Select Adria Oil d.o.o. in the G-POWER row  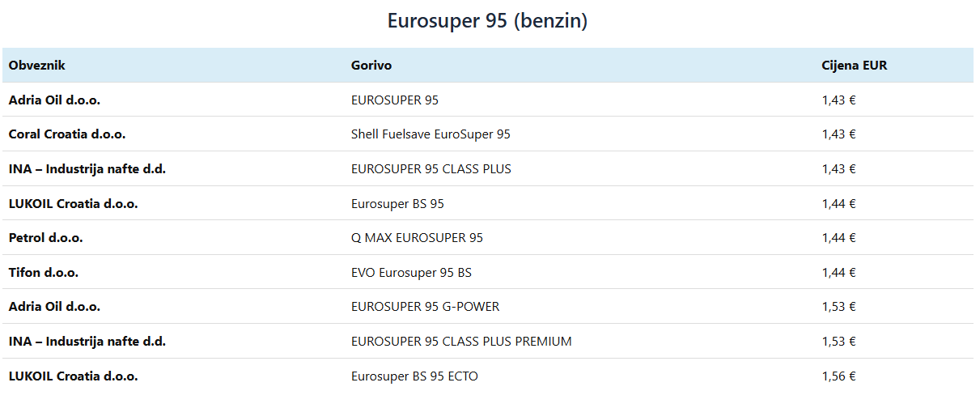coord(54,307)
